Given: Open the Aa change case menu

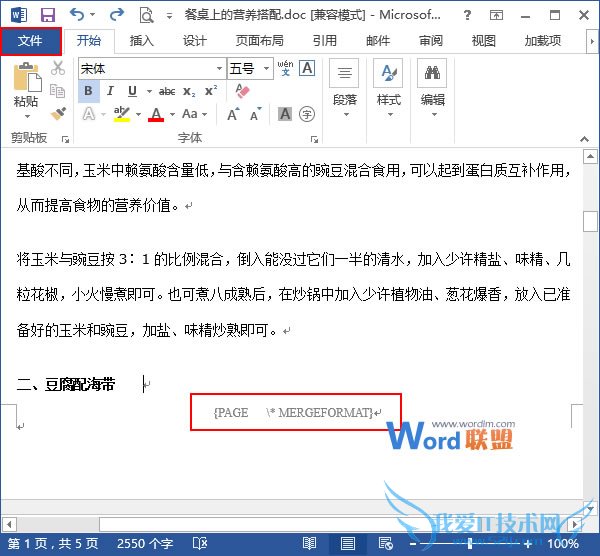Looking at the screenshot, I should (194, 114).
